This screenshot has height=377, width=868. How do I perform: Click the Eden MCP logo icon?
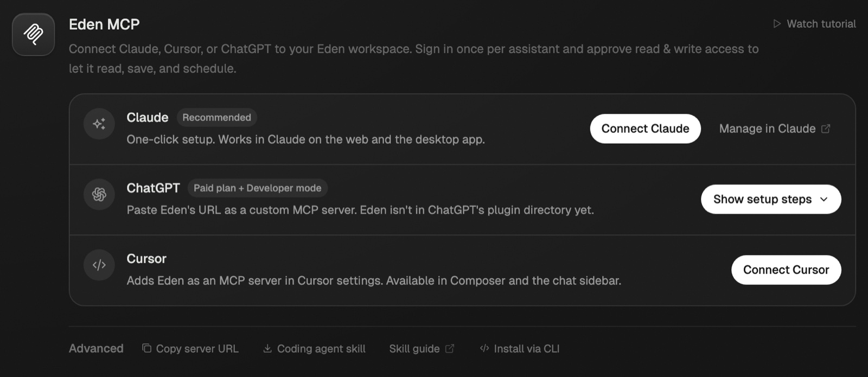point(33,34)
